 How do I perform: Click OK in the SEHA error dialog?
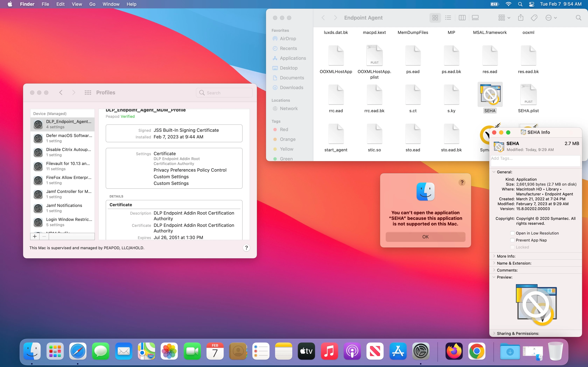point(425,237)
